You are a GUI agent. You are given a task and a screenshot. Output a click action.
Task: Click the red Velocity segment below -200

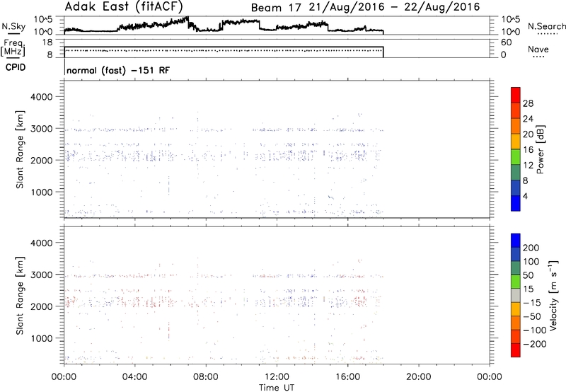coord(516,350)
